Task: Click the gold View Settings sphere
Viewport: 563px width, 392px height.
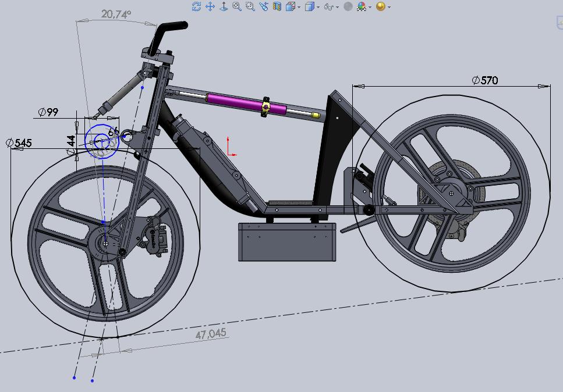Action: point(381,6)
